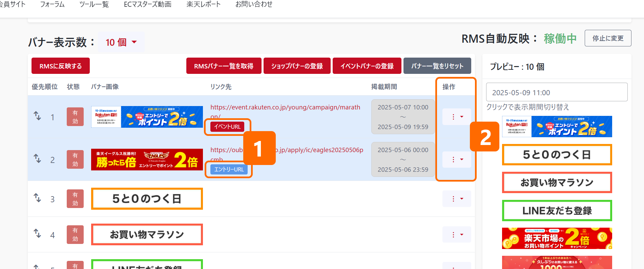The image size is (644, 269).
Task: Open the お問い合わせ navigation item
Action: tap(254, 4)
